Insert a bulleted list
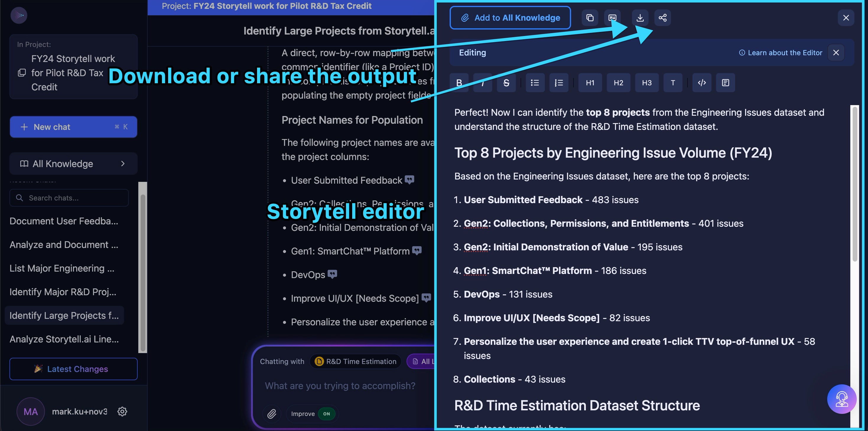The width and height of the screenshot is (868, 431). tap(535, 83)
